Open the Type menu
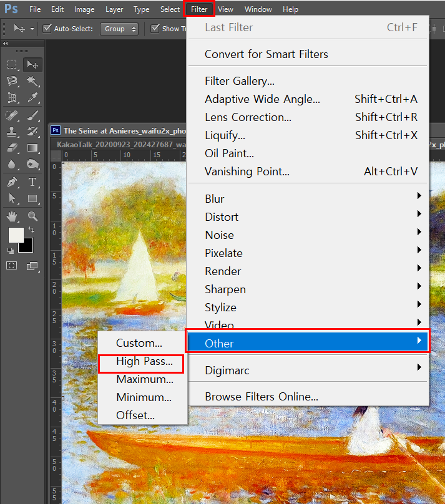445x504 pixels. pos(141,9)
